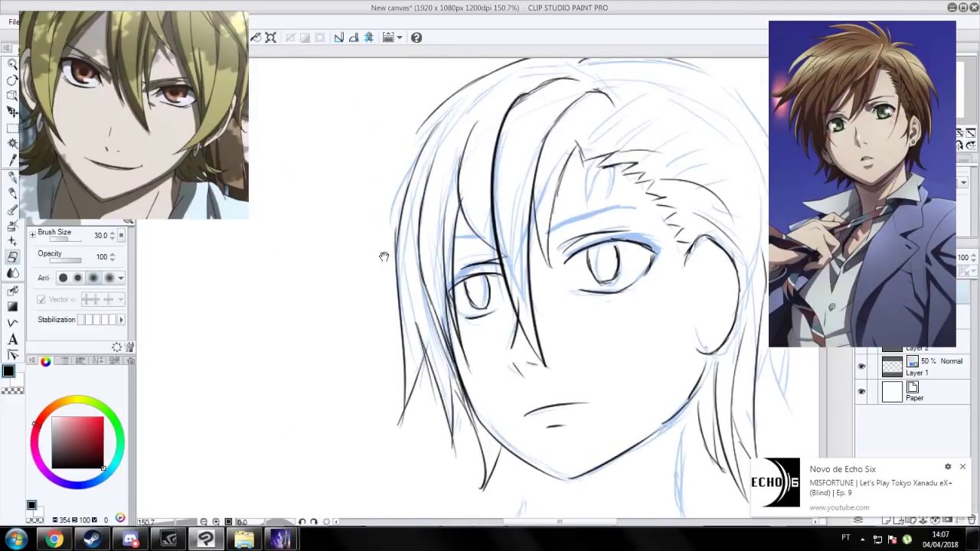
Task: Expand Brush Size plus options
Action: pyautogui.click(x=33, y=234)
